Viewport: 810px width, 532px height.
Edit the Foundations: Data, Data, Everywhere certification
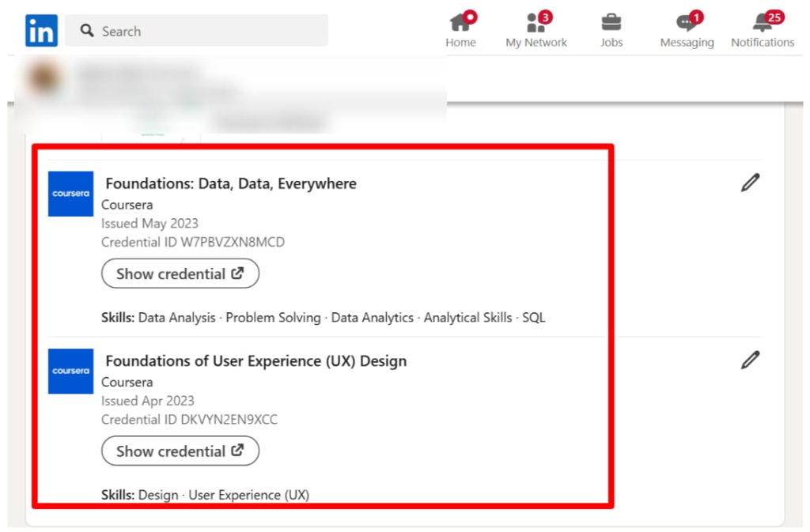pos(750,183)
